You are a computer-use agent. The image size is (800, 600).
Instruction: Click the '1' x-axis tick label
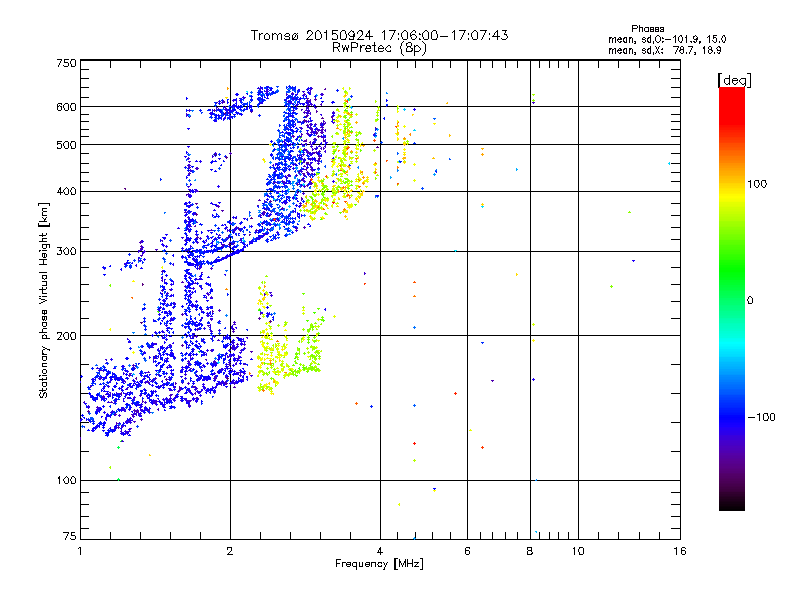tap(80, 551)
